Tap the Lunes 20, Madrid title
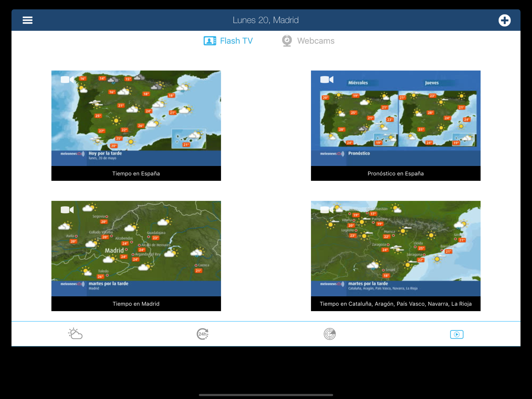The image size is (532, 399). (266, 20)
